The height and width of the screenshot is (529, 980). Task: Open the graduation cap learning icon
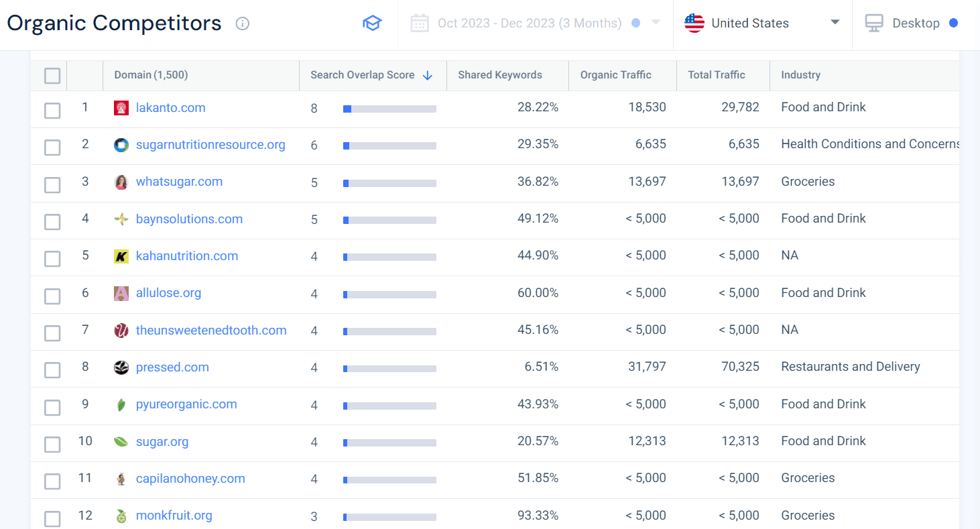[372, 23]
